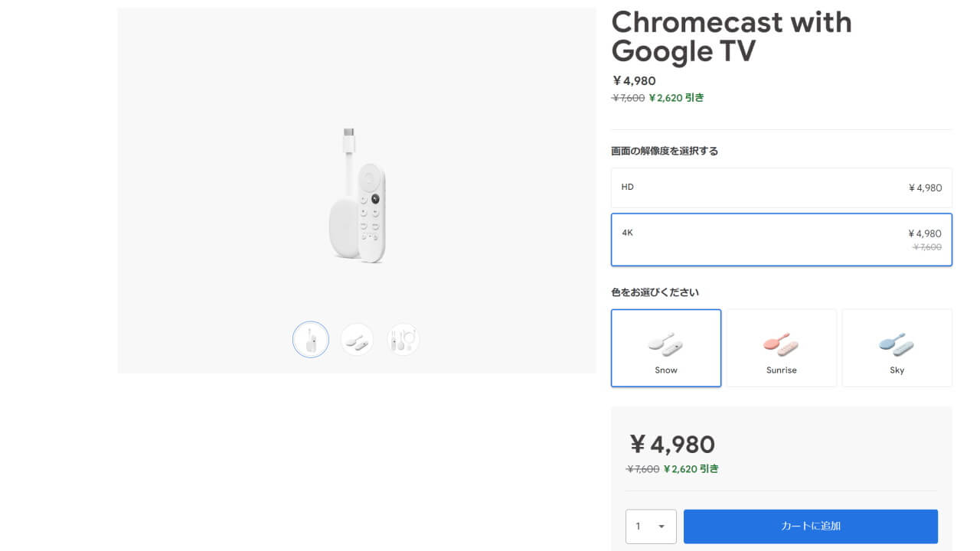Open the quantity dropdown
Screen dimensions: 980x551
click(x=651, y=526)
